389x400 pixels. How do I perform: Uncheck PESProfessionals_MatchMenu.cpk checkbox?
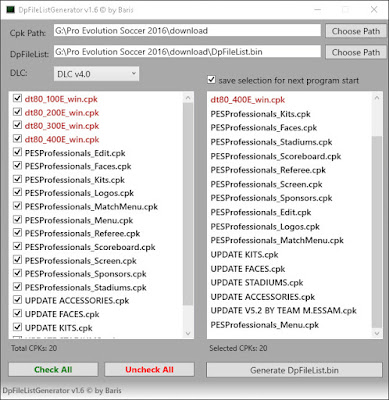click(x=17, y=206)
